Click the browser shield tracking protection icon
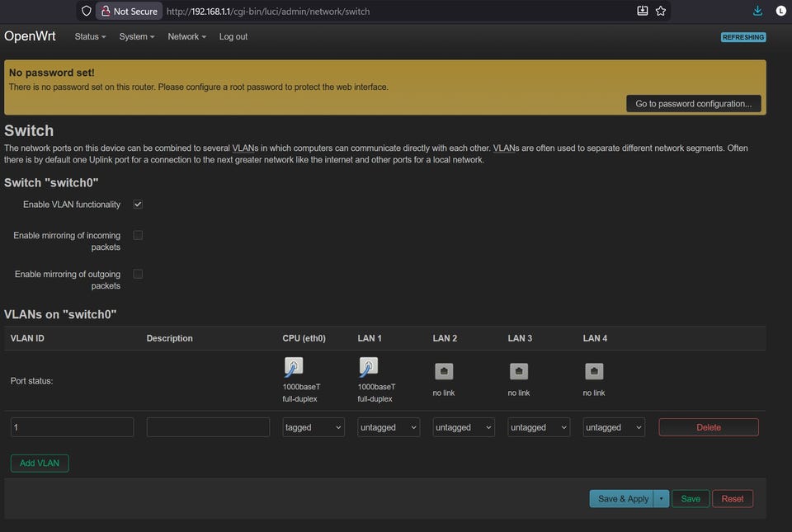 coord(86,12)
